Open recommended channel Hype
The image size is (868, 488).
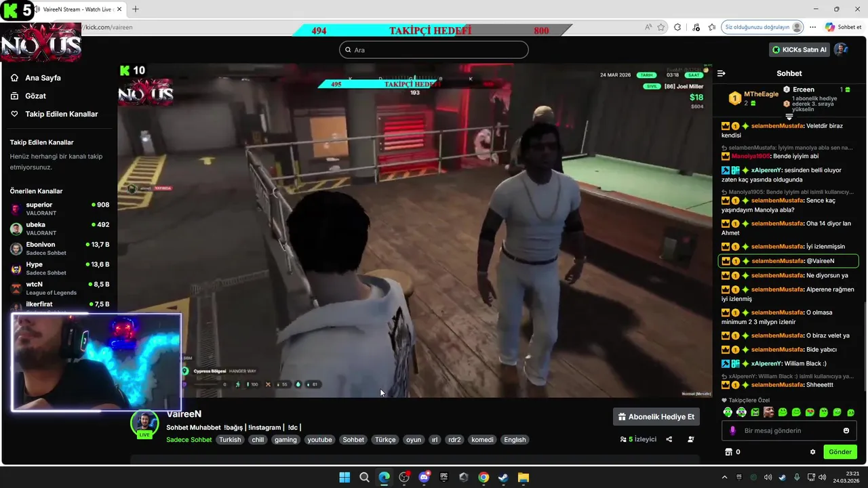click(59, 268)
